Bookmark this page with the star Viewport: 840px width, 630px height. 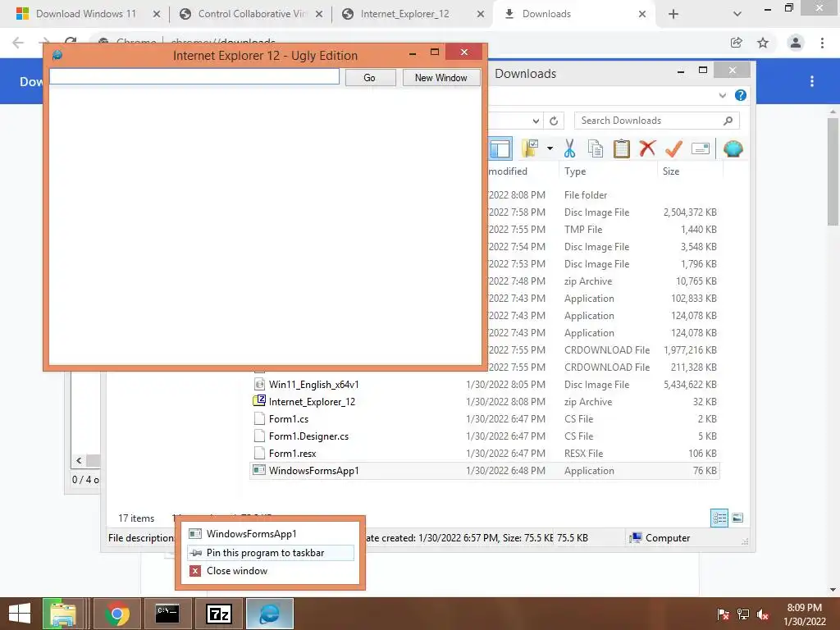(763, 43)
